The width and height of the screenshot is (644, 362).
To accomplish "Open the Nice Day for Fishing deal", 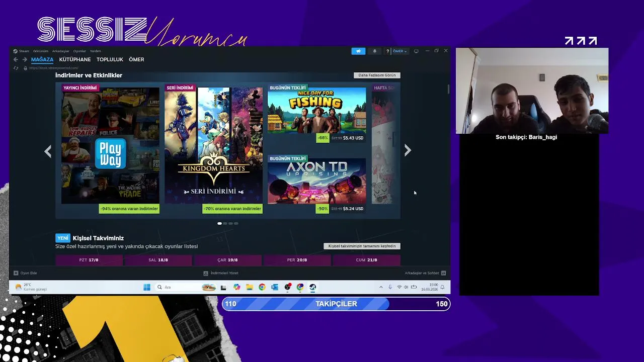I will click(316, 113).
